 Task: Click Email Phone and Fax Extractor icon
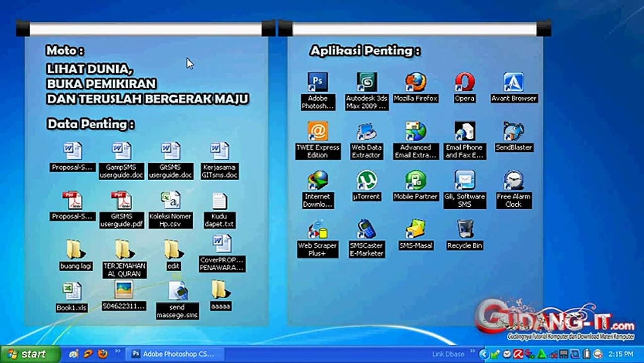pos(464,140)
